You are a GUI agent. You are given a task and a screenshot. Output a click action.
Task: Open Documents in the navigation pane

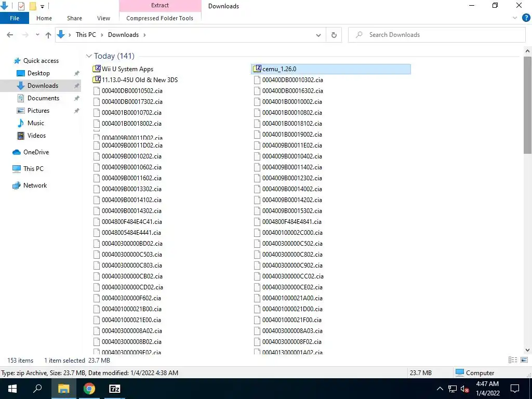(x=43, y=98)
